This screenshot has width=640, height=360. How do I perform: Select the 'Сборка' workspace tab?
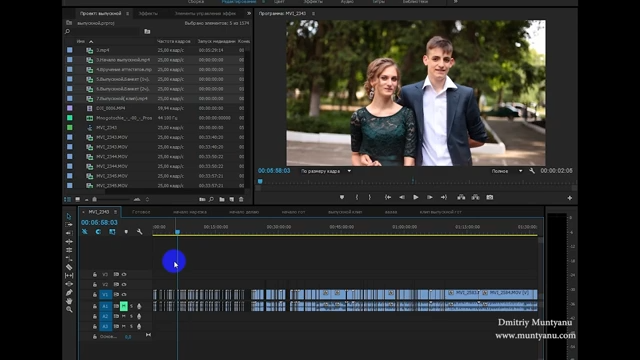pyautogui.click(x=196, y=2)
